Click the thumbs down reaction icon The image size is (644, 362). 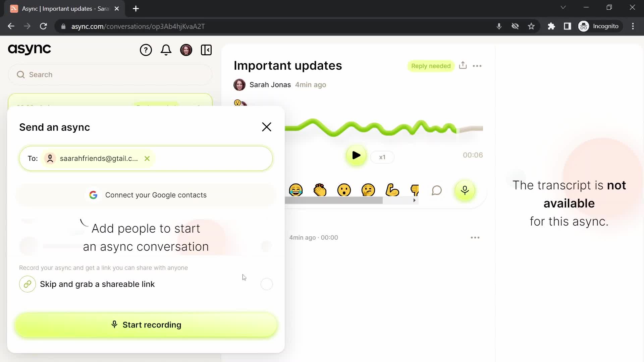tap(415, 190)
